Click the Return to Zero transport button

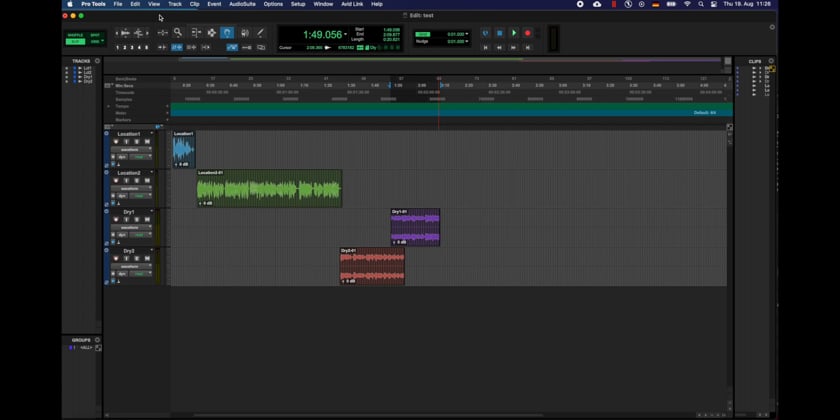point(486,47)
